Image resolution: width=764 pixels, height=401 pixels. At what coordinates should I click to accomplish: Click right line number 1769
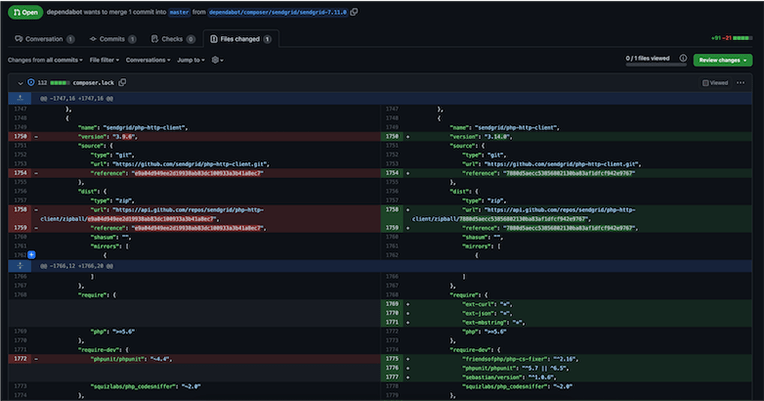click(392, 304)
